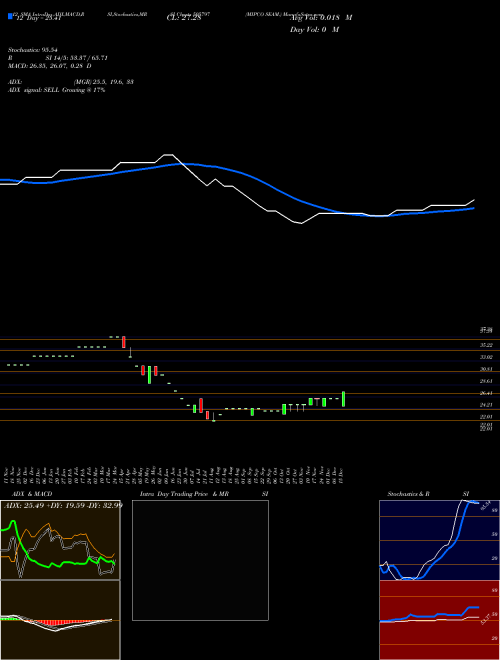
Task: Click the highest red candlestick near 37
Action: pos(124,342)
